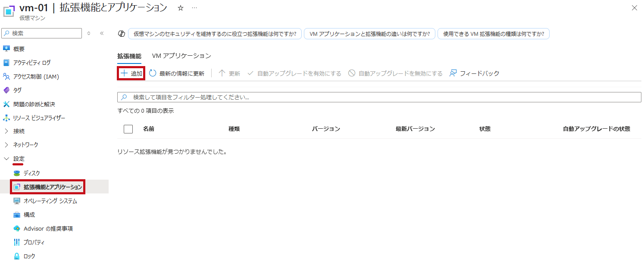
Task: Favorite this page with the star icon
Action: [x=181, y=8]
